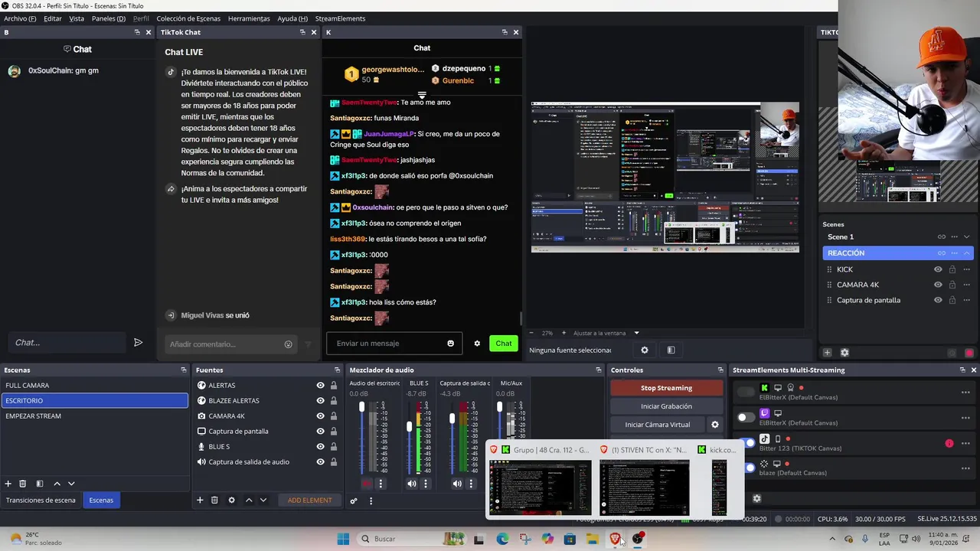This screenshot has width=980, height=551.
Task: Adjust the BLUE S volume fader
Action: pos(410,426)
